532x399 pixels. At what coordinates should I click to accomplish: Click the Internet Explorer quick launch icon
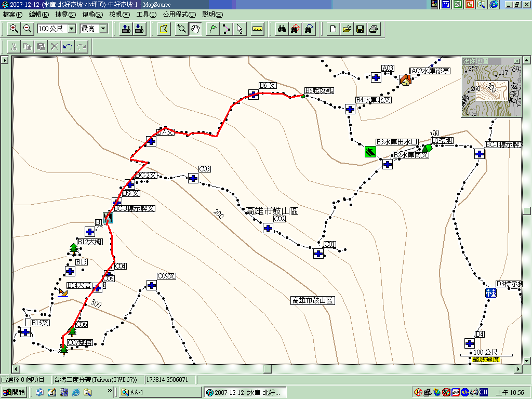[75, 392]
